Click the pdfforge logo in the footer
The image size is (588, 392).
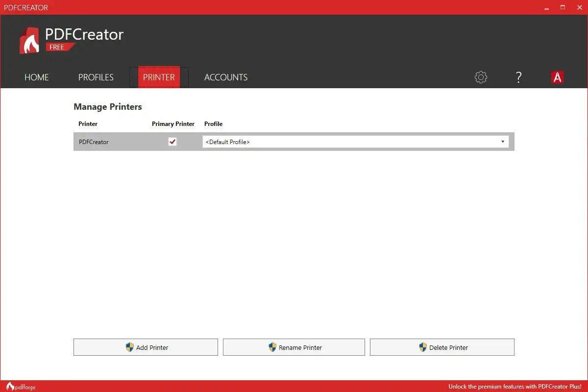tap(21, 387)
